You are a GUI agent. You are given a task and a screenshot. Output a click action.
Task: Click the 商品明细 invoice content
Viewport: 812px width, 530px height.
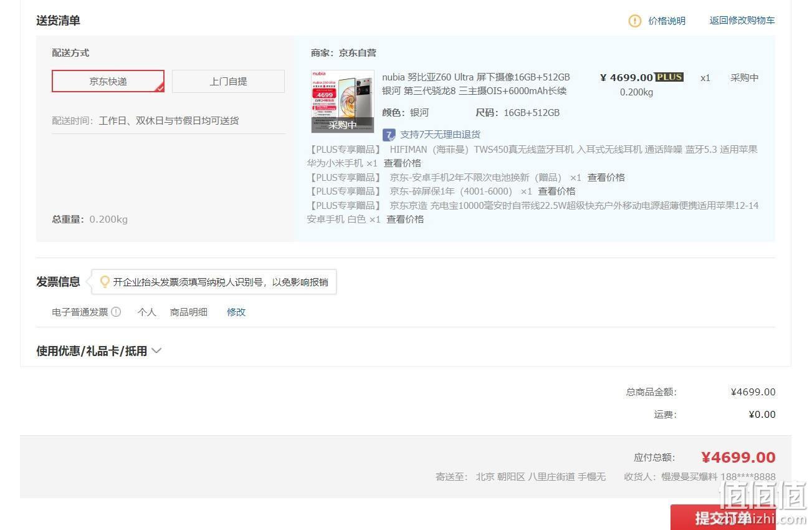[x=189, y=312]
